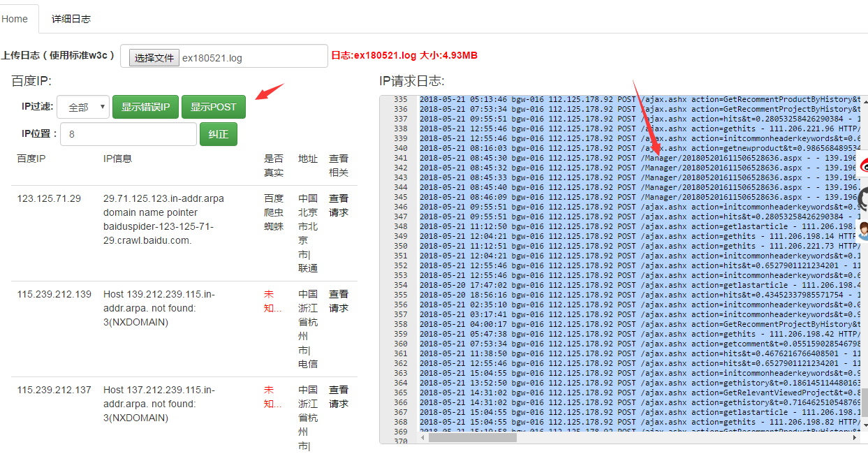Open 查看请求 for IP 115.239.212.137

tap(339, 397)
